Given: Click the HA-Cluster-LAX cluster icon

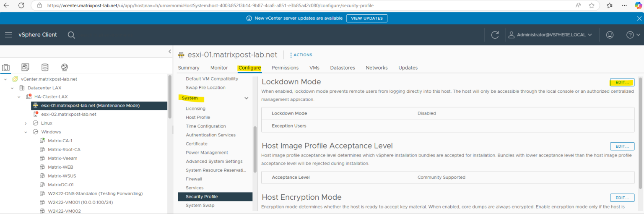Looking at the screenshot, I should (29, 97).
